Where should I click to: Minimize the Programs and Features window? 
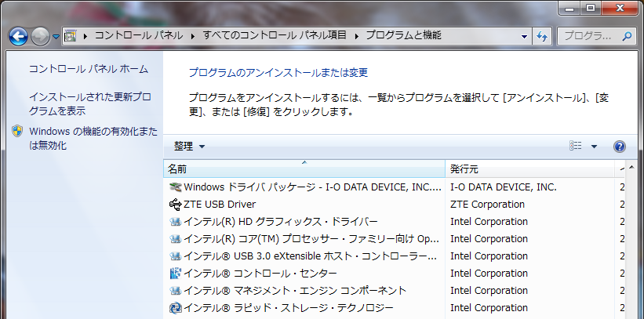tap(569, 8)
